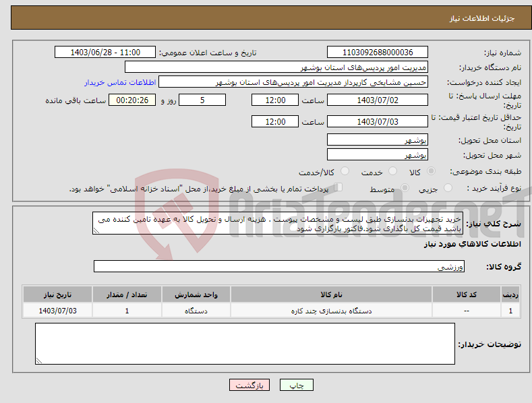The image size is (532, 403).
Task: Click the resize handle of buyer notes area
Action: 38,361
